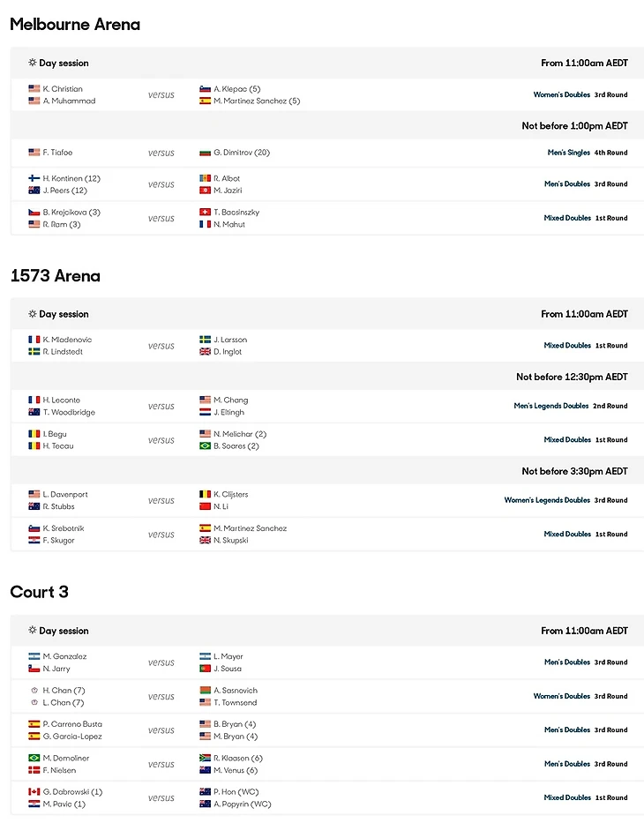The image size is (644, 823).
Task: Click the Women's Legends Doubles event label
Action: (x=547, y=500)
